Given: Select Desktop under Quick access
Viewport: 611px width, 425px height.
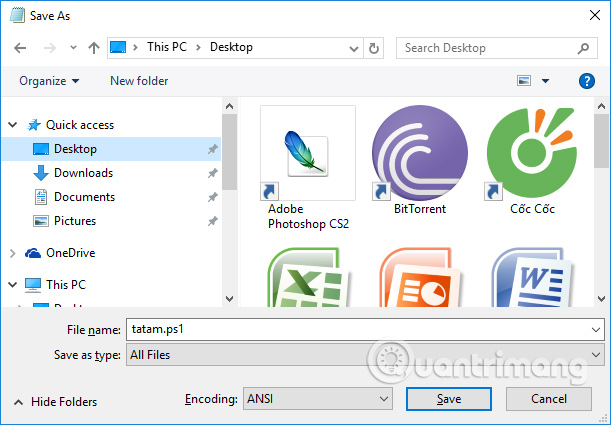Looking at the screenshot, I should tap(111, 149).
